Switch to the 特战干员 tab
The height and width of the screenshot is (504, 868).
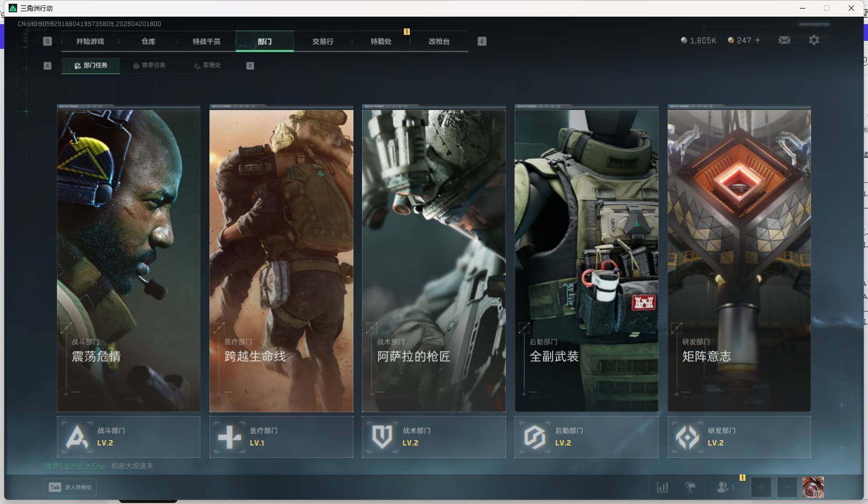click(x=206, y=41)
